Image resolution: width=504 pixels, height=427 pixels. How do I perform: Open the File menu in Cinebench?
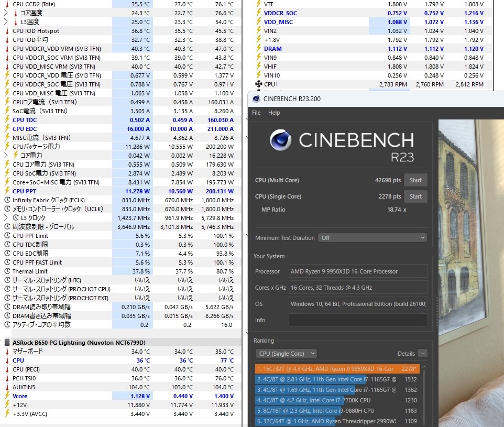tap(256, 112)
